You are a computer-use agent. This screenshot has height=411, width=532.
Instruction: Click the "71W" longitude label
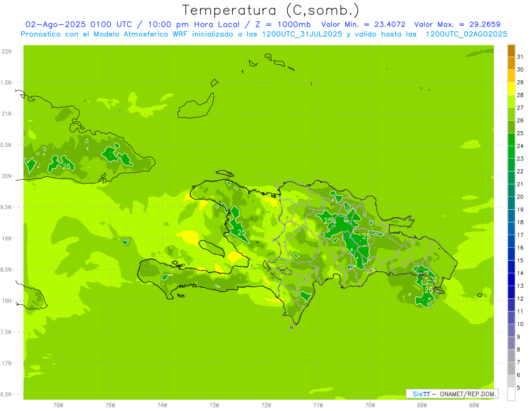318,406
